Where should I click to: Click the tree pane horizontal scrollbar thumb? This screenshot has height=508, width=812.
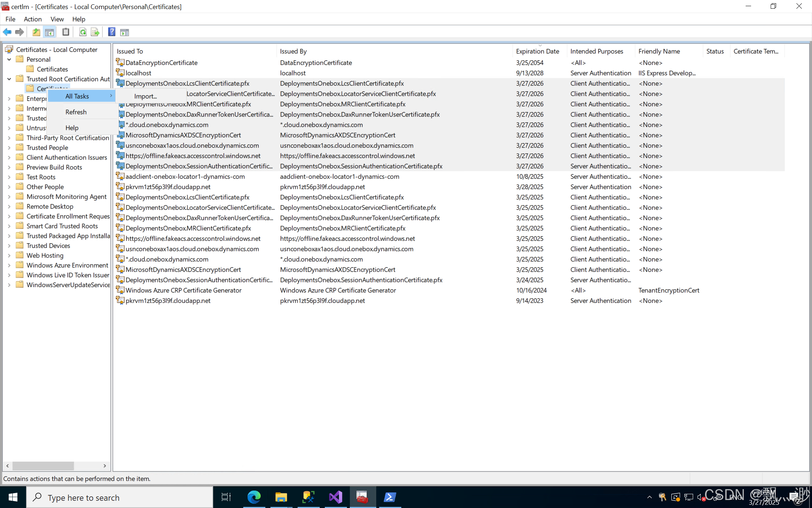(x=43, y=466)
